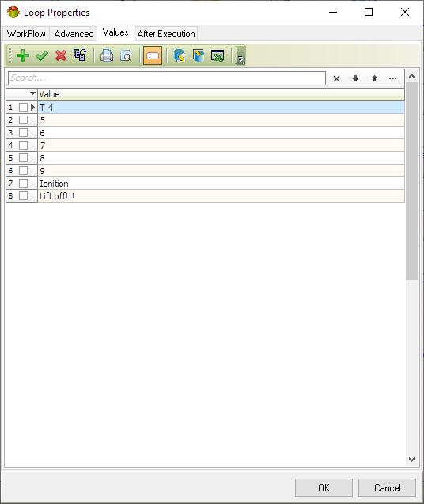424x504 pixels.
Task: Click the duplicate rows copy icon
Action: point(80,55)
